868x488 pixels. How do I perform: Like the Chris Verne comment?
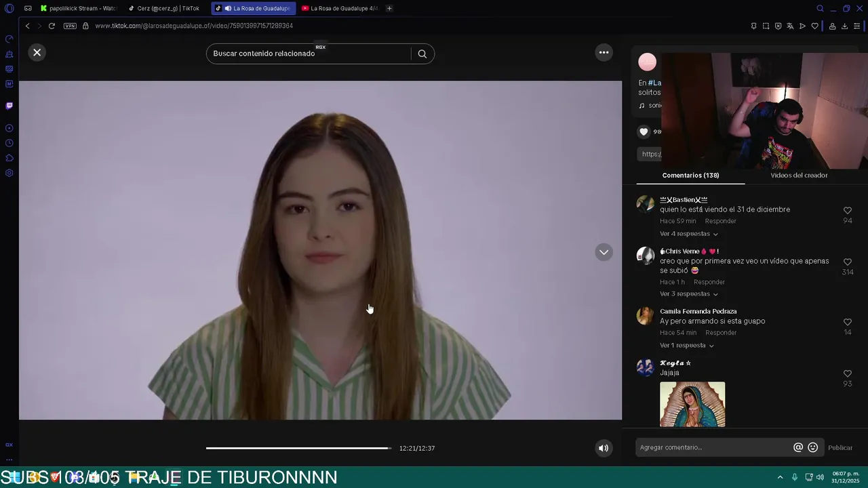[x=848, y=262]
